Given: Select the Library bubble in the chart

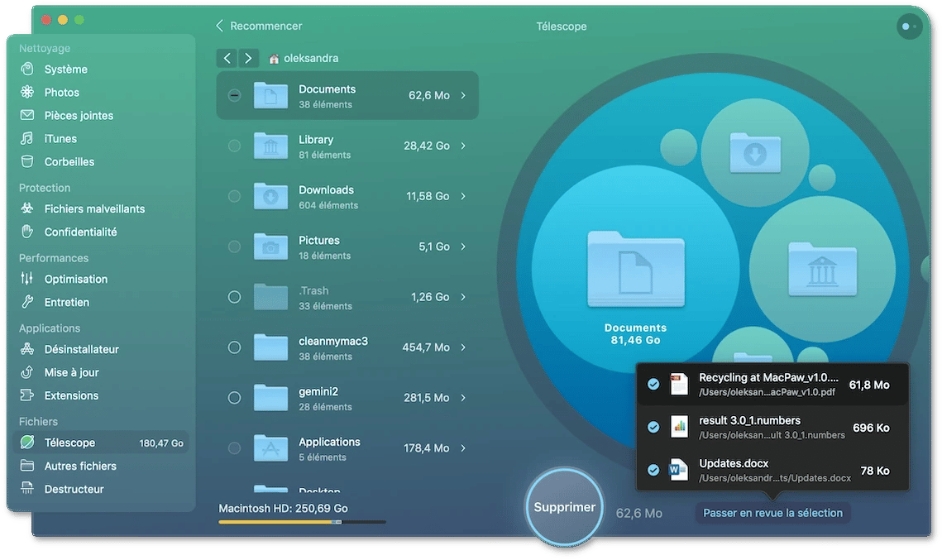Looking at the screenshot, I should tap(822, 269).
